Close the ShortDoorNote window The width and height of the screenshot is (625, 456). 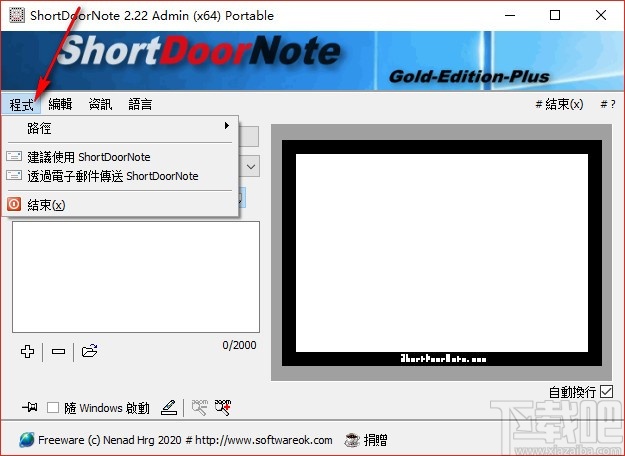pyautogui.click(x=601, y=16)
